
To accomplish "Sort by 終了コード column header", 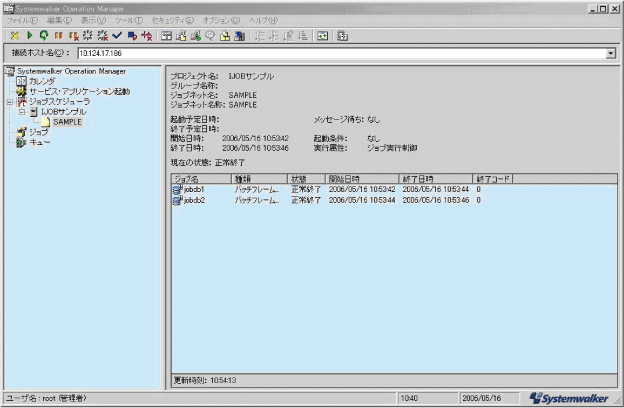I will pos(493,179).
